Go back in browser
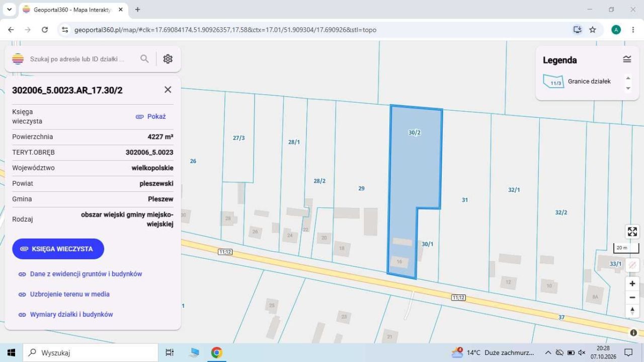644x362 pixels. tap(11, 30)
